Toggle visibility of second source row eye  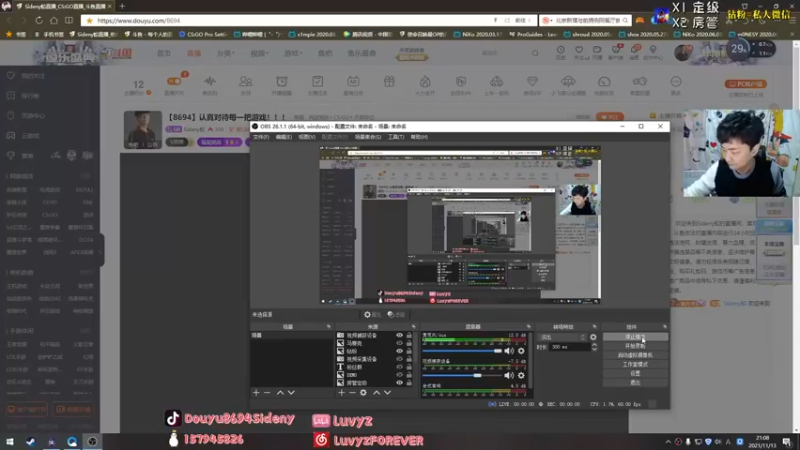[399, 343]
